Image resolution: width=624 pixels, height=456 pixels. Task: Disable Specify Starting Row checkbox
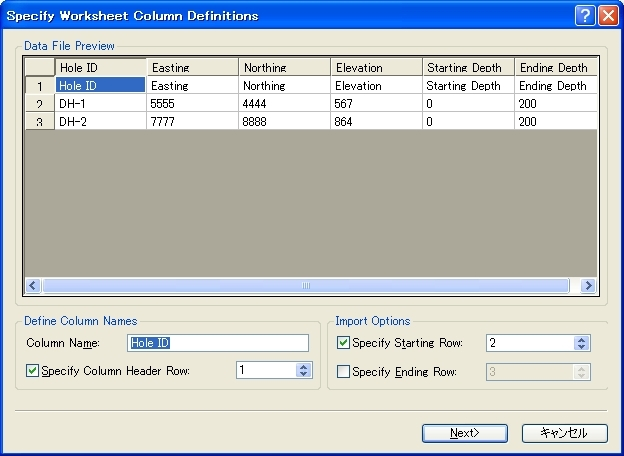click(344, 343)
